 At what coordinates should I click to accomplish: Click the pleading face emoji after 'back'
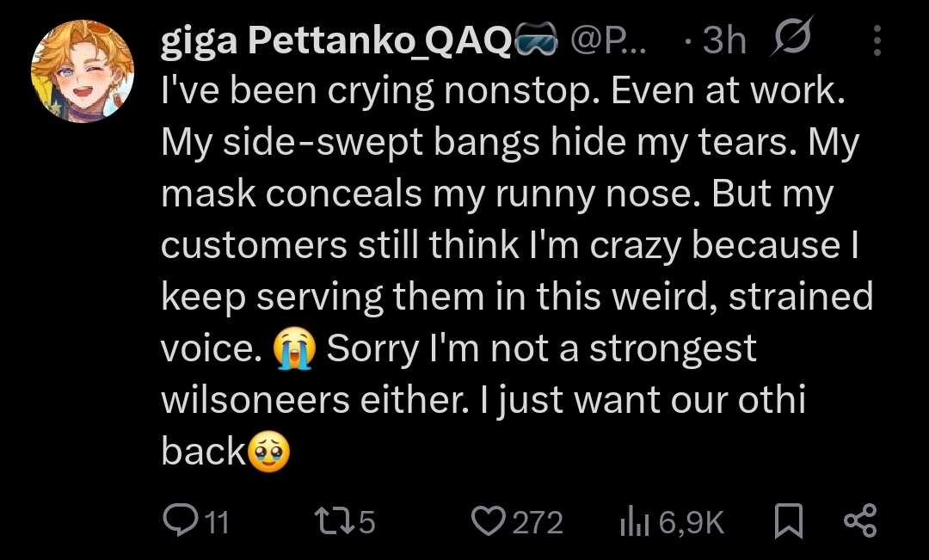[268, 451]
